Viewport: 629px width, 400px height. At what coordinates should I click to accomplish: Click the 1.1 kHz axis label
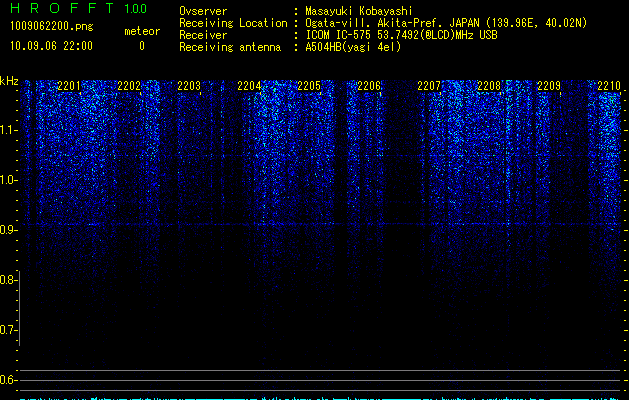tap(8, 130)
